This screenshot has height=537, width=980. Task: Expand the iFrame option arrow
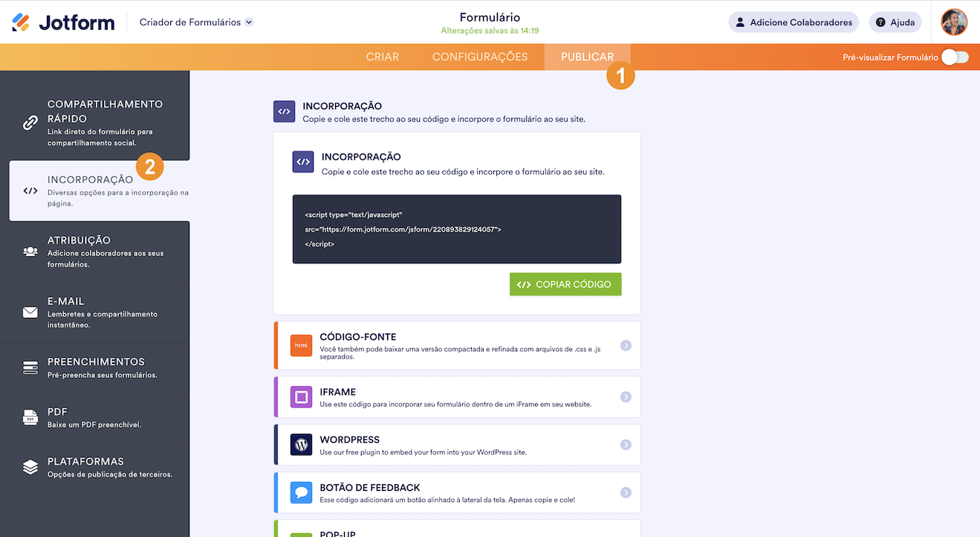[x=626, y=397]
